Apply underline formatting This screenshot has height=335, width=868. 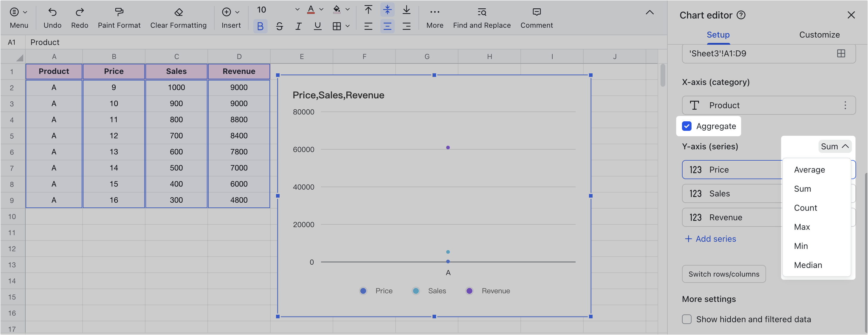click(x=317, y=26)
